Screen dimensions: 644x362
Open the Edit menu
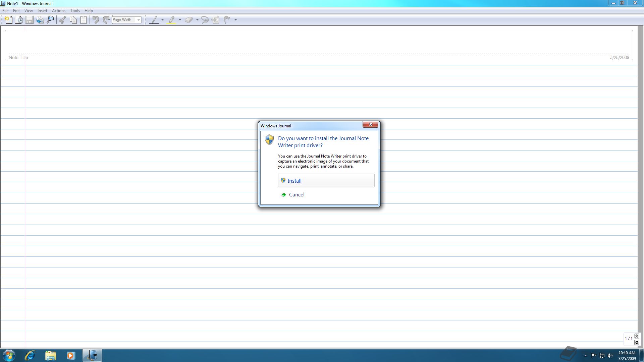[x=16, y=11]
